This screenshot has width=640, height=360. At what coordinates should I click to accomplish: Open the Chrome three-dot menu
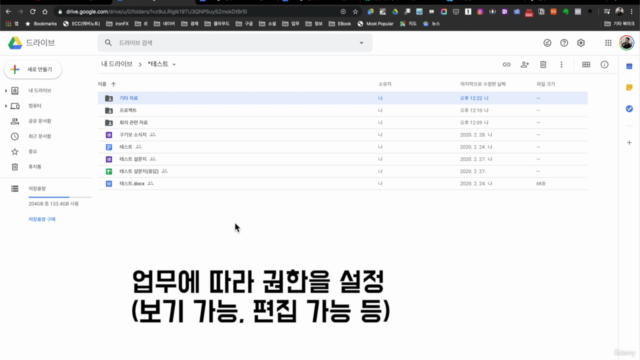pos(631,12)
